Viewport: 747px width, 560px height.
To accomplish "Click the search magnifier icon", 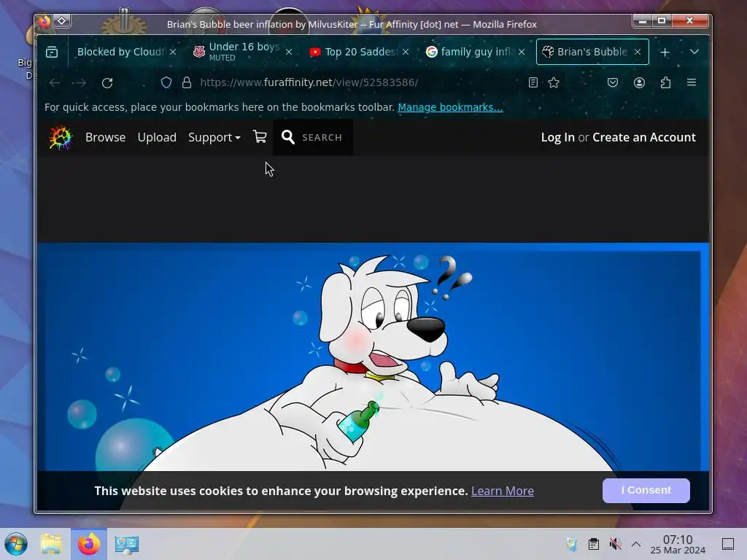I will pyautogui.click(x=287, y=137).
